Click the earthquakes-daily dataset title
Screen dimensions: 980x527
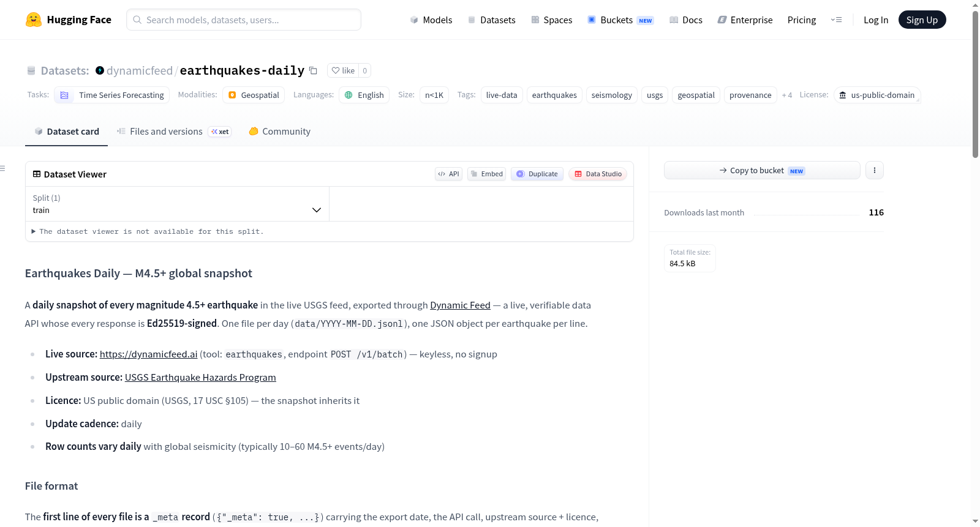[x=242, y=70]
